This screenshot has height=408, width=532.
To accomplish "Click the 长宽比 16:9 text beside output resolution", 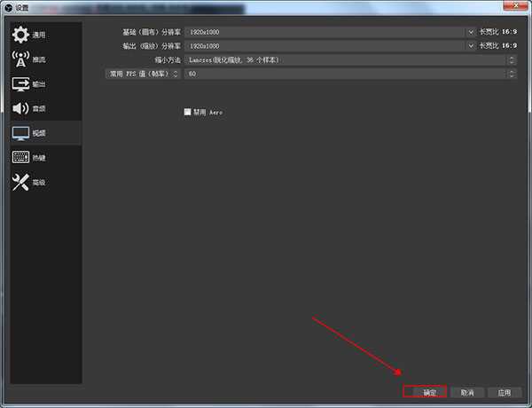I will pyautogui.click(x=498, y=45).
